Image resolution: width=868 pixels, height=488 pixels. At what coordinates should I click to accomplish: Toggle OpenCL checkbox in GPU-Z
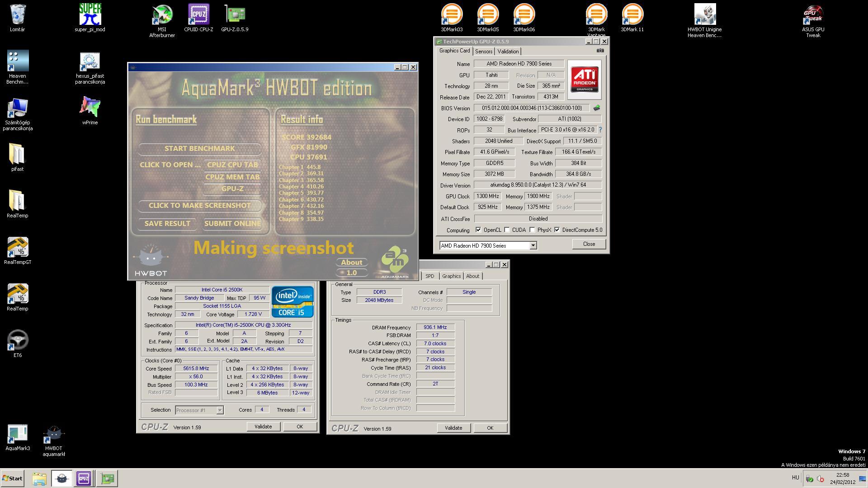tap(478, 230)
